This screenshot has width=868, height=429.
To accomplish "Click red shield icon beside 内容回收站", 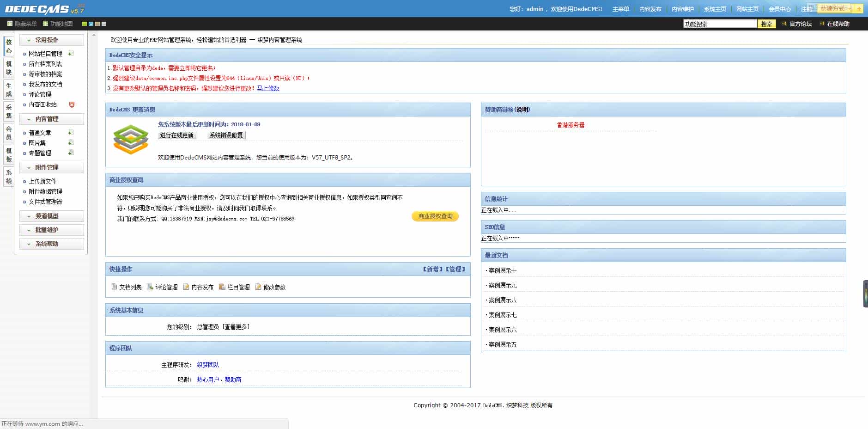I will [72, 104].
